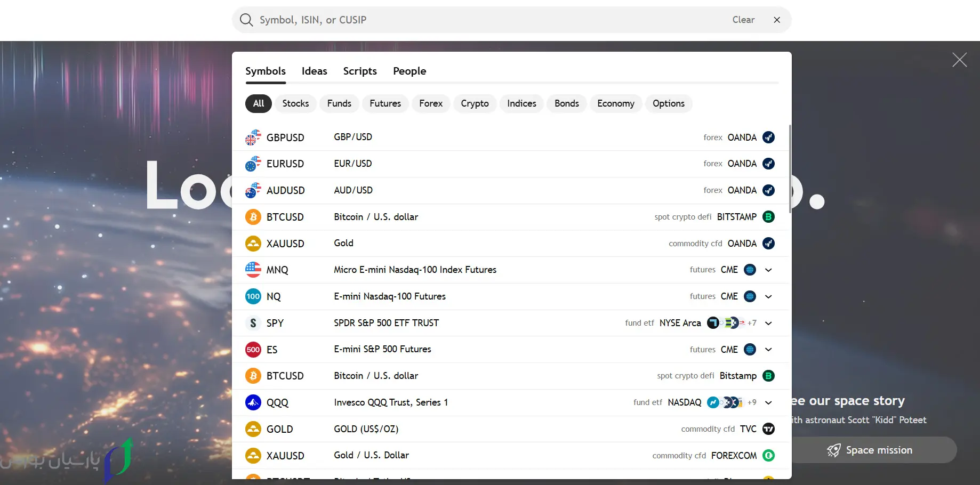Filter results by Stocks
Viewport: 980px width, 485px height.
[295, 103]
